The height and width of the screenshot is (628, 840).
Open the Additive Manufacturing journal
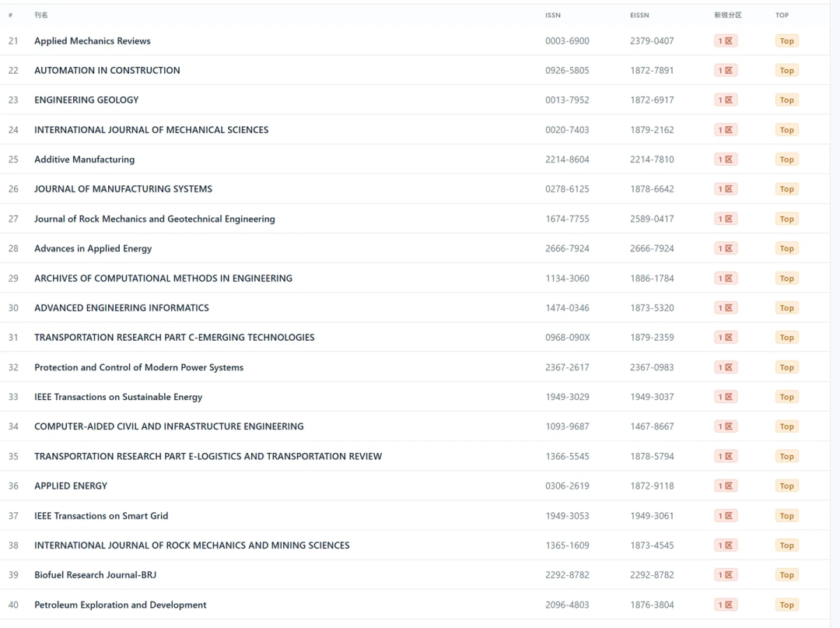84,160
